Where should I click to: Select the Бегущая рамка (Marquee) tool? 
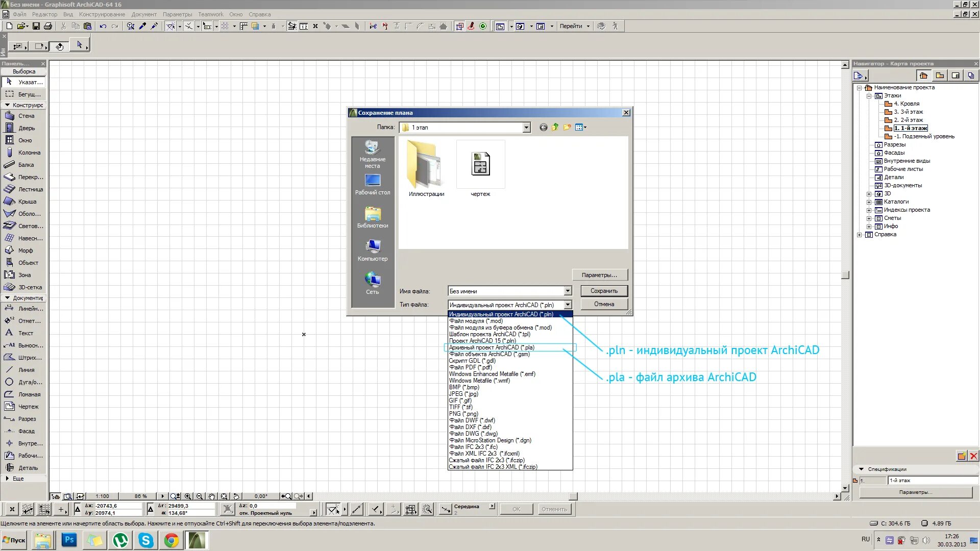(x=23, y=94)
